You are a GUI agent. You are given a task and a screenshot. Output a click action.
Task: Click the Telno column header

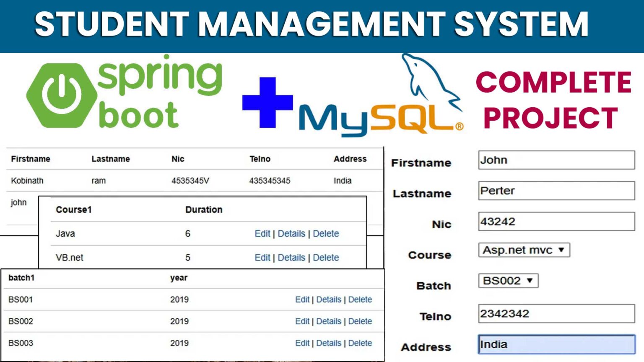(260, 159)
